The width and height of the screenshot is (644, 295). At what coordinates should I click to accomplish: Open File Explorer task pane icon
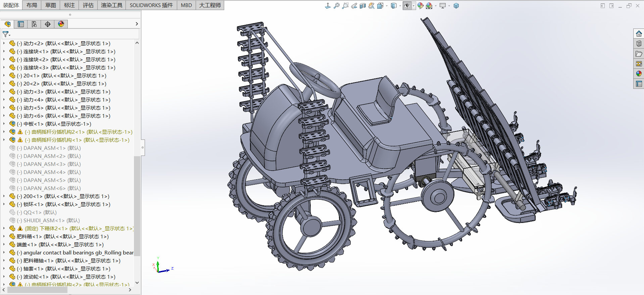pos(639,54)
